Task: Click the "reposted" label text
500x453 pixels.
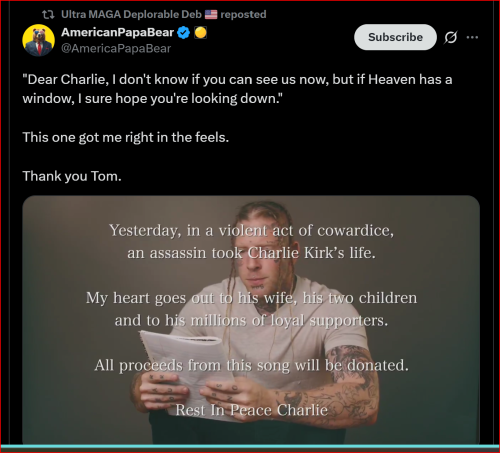Action: tap(243, 14)
